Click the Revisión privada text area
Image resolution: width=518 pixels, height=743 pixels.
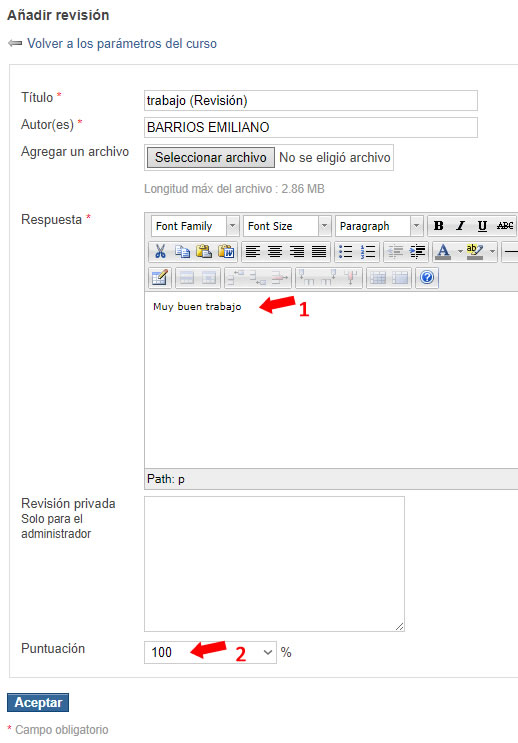point(274,564)
